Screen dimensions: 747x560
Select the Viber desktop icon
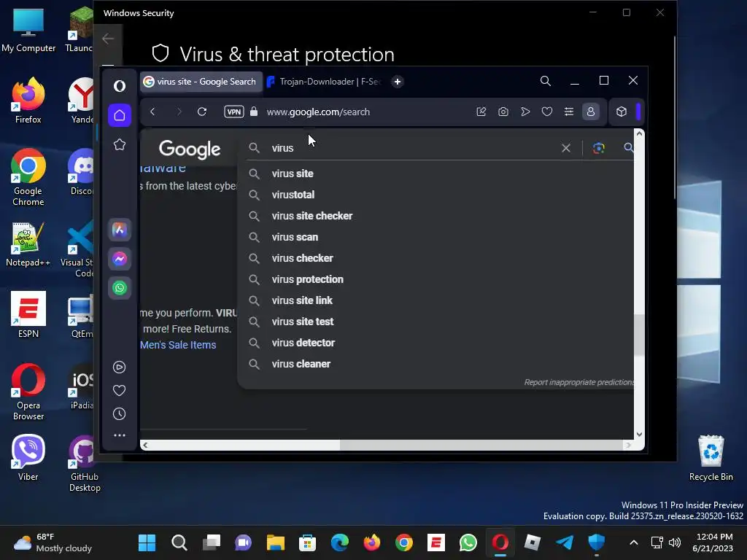28,458
